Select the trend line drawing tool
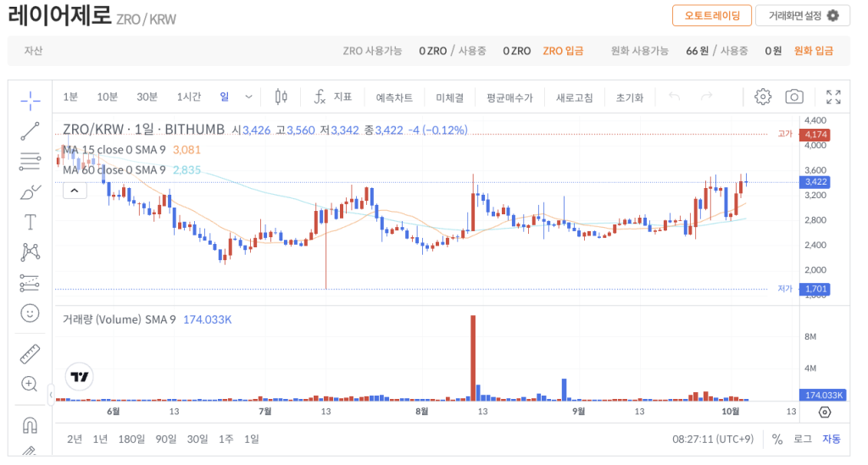The image size is (868, 465). pos(31,130)
